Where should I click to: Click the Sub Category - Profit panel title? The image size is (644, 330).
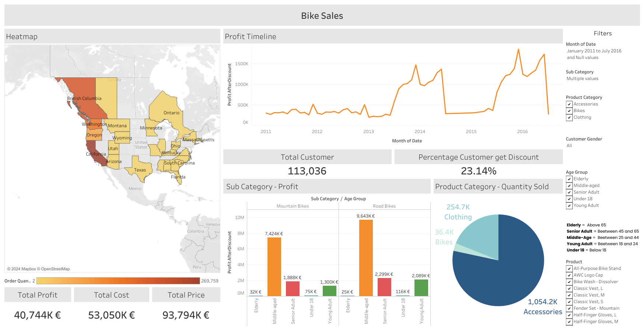(x=262, y=187)
